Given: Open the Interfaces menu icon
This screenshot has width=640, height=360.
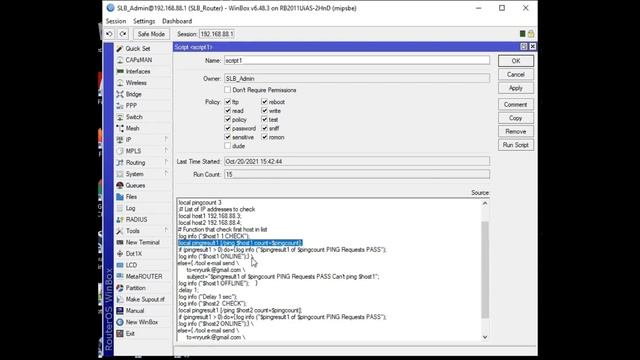Looking at the screenshot, I should [120, 71].
